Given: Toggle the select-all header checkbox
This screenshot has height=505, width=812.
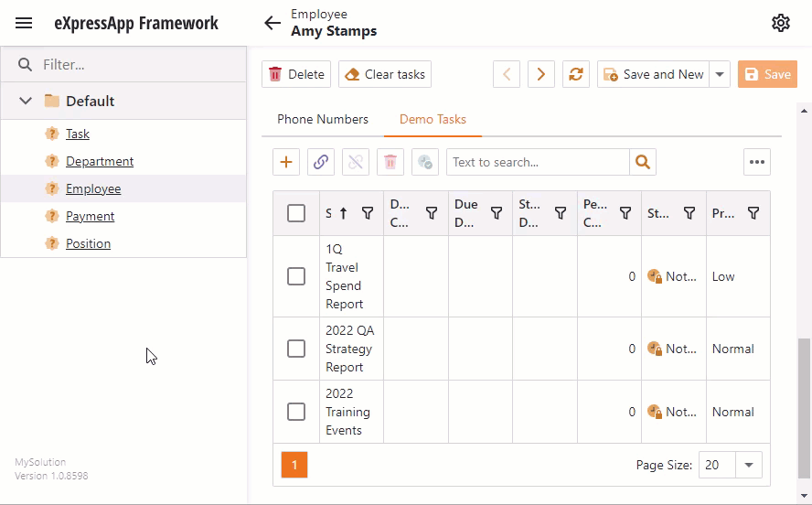Looking at the screenshot, I should (x=296, y=213).
